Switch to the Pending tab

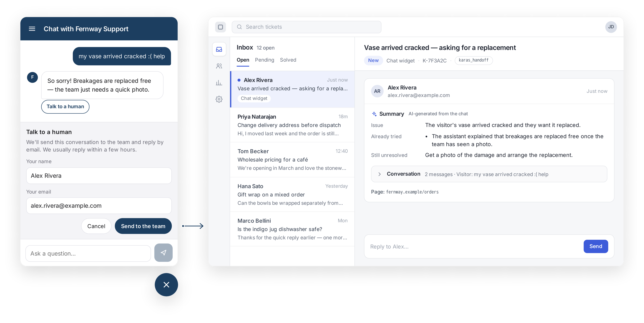click(x=265, y=60)
